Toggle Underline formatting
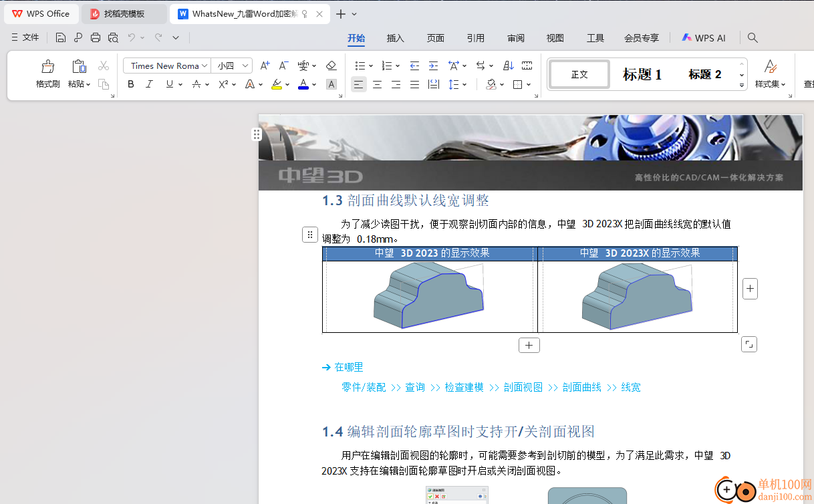 [169, 84]
